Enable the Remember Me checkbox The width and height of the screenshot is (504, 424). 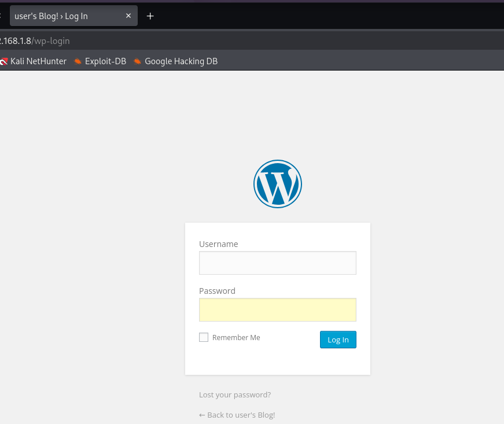[x=204, y=337]
